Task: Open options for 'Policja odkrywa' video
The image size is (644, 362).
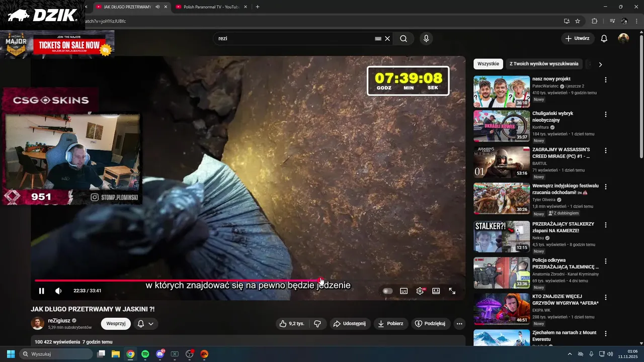Action: (606, 261)
